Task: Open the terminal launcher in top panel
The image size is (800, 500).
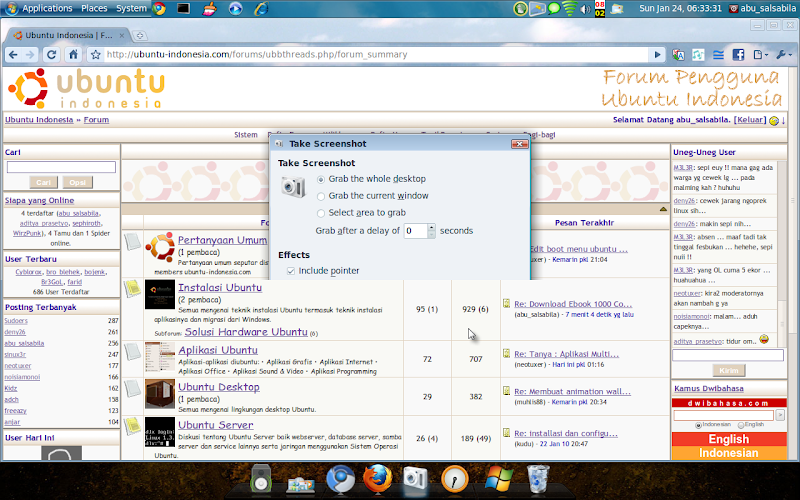Action: [x=184, y=8]
